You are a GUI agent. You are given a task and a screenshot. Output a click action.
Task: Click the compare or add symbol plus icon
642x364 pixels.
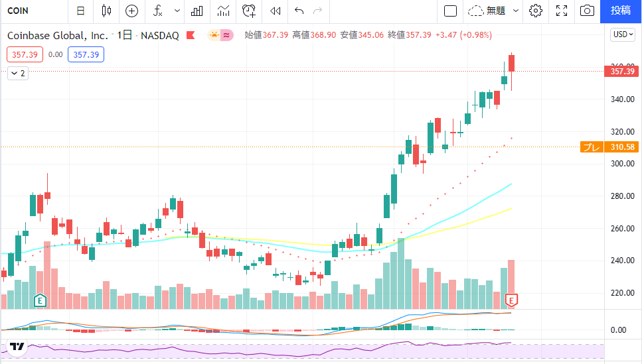pos(132,11)
